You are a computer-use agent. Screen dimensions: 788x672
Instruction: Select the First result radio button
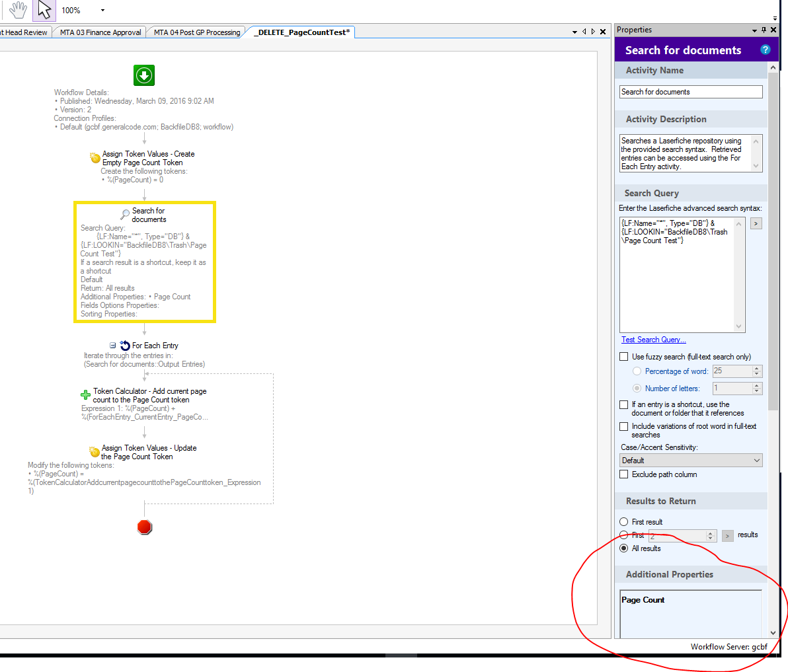coord(623,522)
